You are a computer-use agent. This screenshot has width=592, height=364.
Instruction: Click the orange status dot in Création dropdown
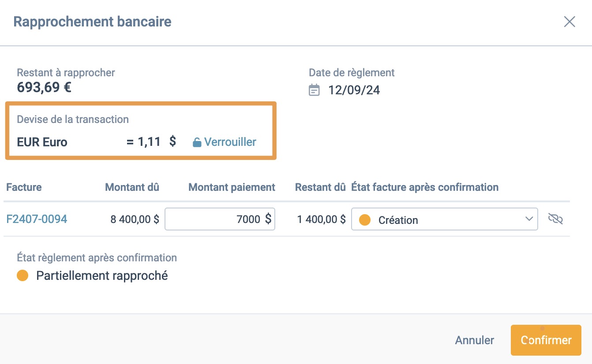365,220
